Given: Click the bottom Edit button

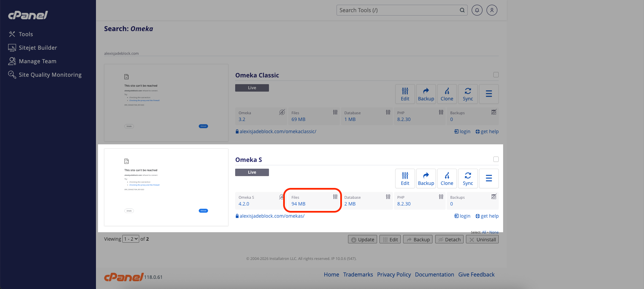Looking at the screenshot, I should pyautogui.click(x=390, y=239).
